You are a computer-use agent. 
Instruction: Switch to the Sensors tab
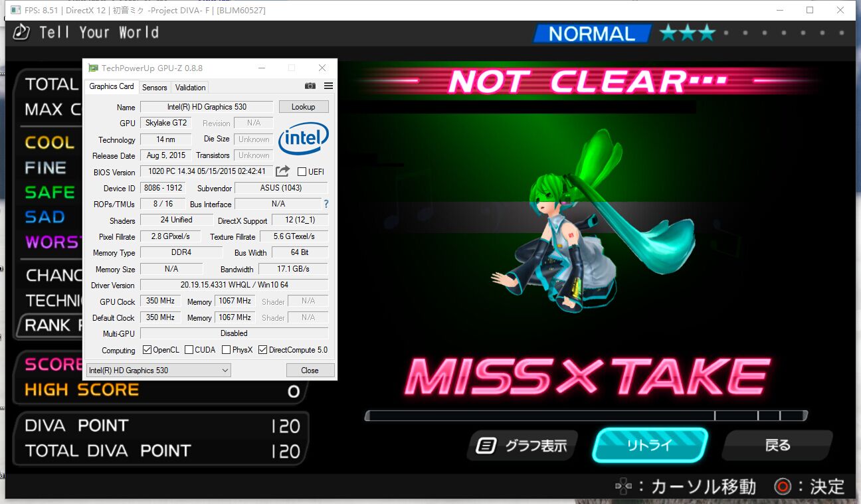coord(155,87)
